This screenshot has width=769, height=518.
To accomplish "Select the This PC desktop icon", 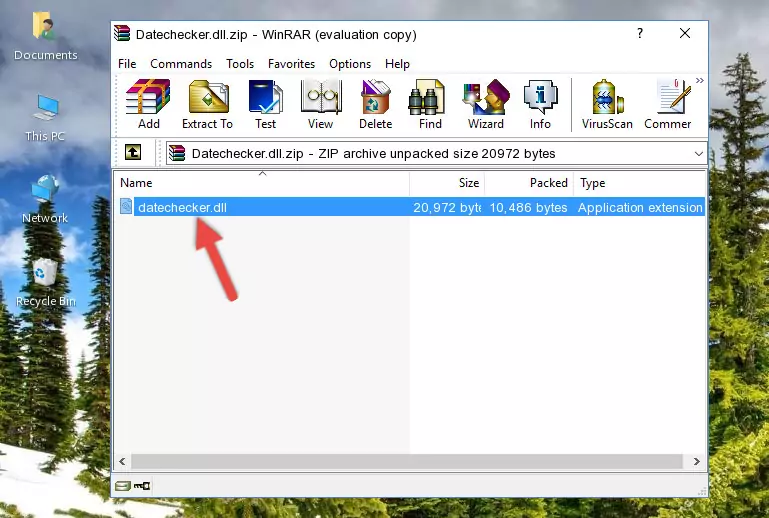I will point(45,118).
